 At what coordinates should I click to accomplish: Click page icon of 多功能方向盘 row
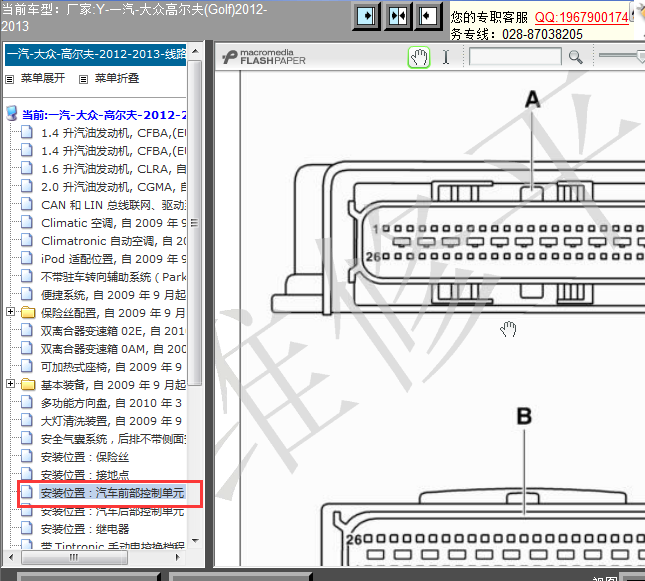[27, 402]
